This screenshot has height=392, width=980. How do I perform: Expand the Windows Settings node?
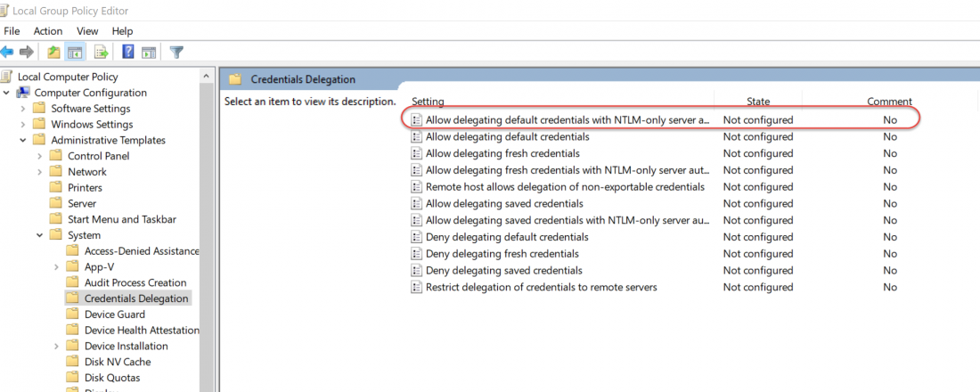[23, 125]
